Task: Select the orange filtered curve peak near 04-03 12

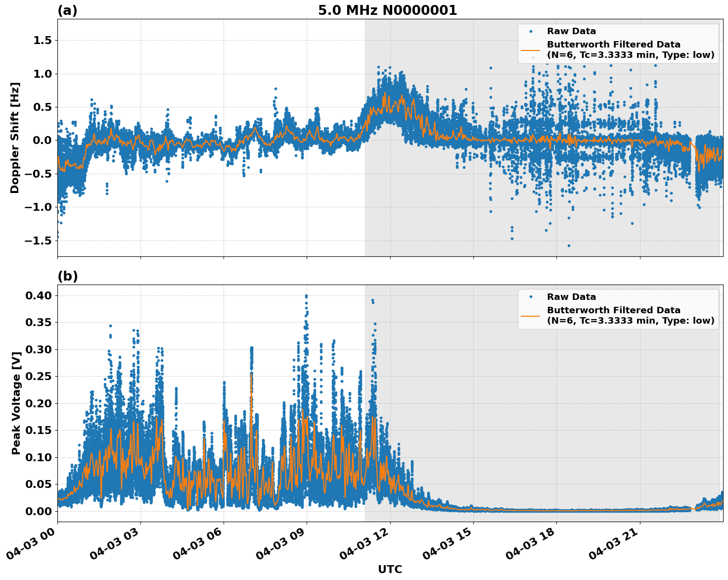Action: pyautogui.click(x=386, y=93)
